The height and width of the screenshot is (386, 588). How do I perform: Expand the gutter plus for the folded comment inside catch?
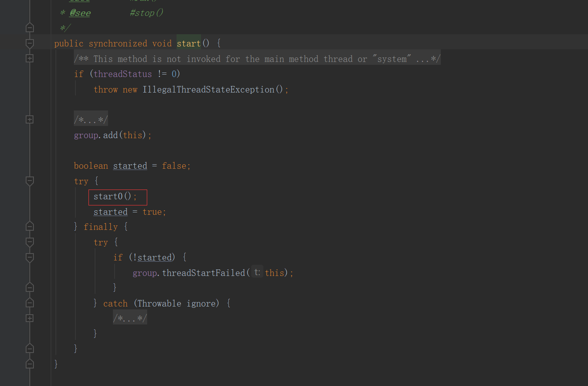point(30,318)
